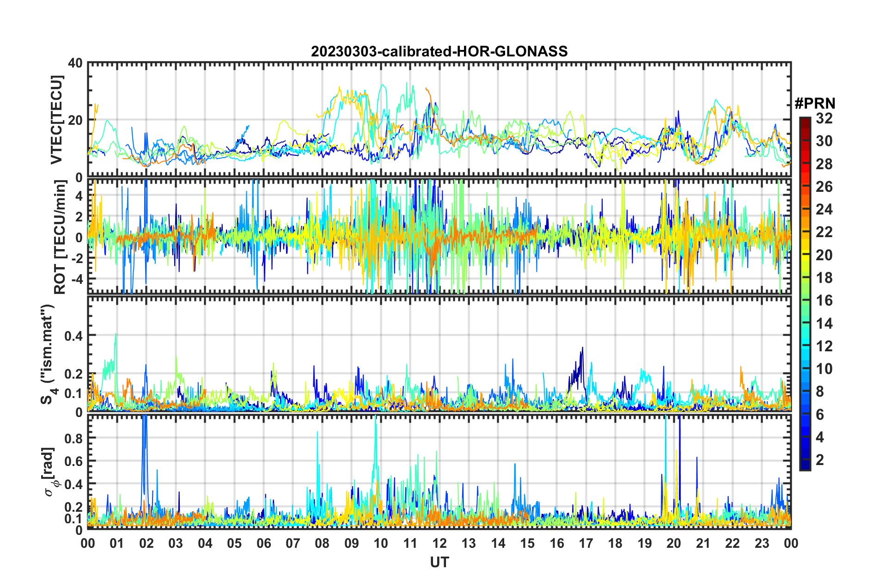Click inside the VTEC time-series panel

point(439,120)
